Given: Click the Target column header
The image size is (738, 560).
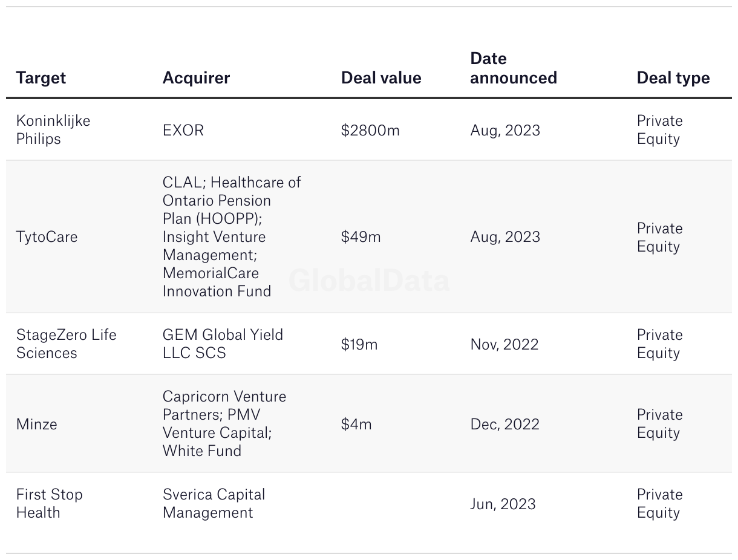Looking at the screenshot, I should pyautogui.click(x=41, y=78).
